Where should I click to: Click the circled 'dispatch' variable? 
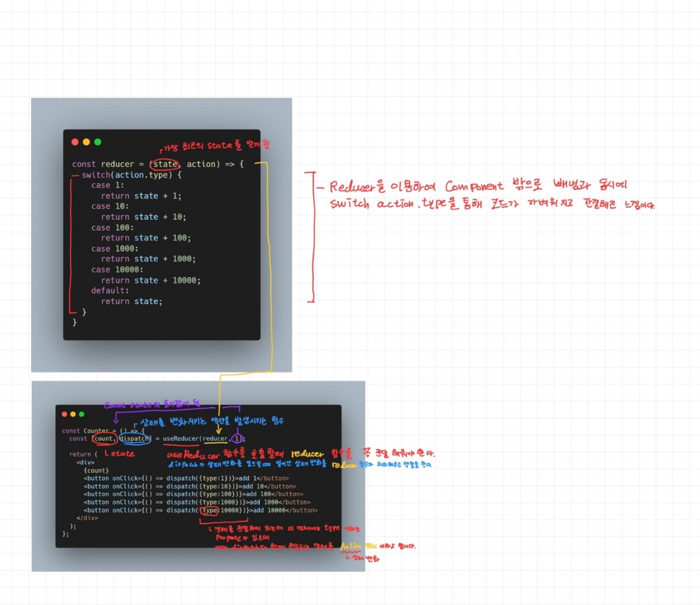click(x=135, y=438)
